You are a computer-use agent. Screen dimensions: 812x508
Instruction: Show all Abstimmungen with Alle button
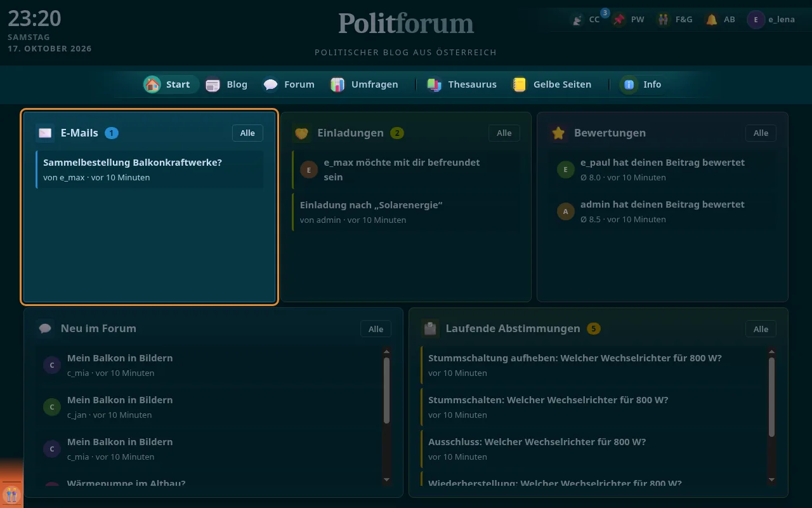pos(761,329)
